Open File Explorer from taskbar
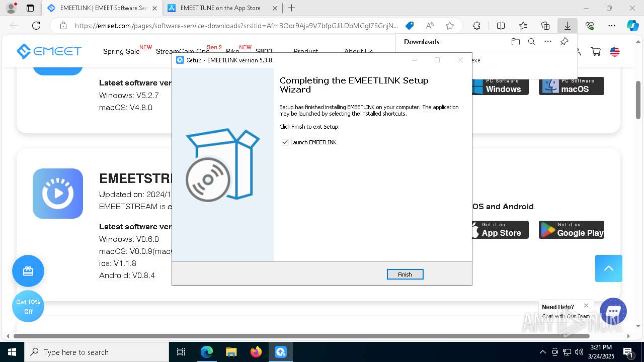 tap(231, 352)
